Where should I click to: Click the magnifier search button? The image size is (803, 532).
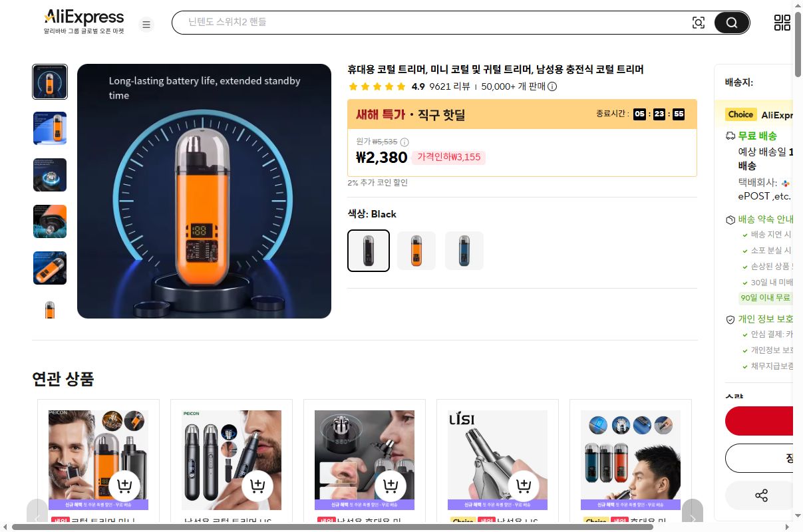[730, 22]
